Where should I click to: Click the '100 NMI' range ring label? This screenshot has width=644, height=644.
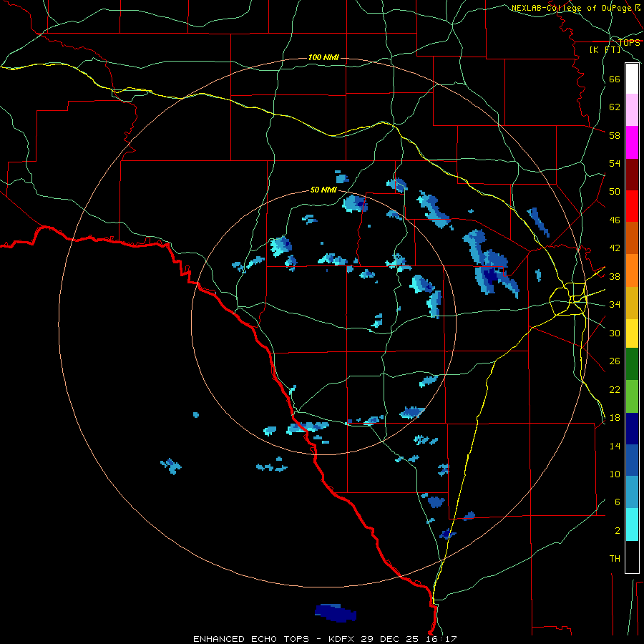pyautogui.click(x=323, y=57)
